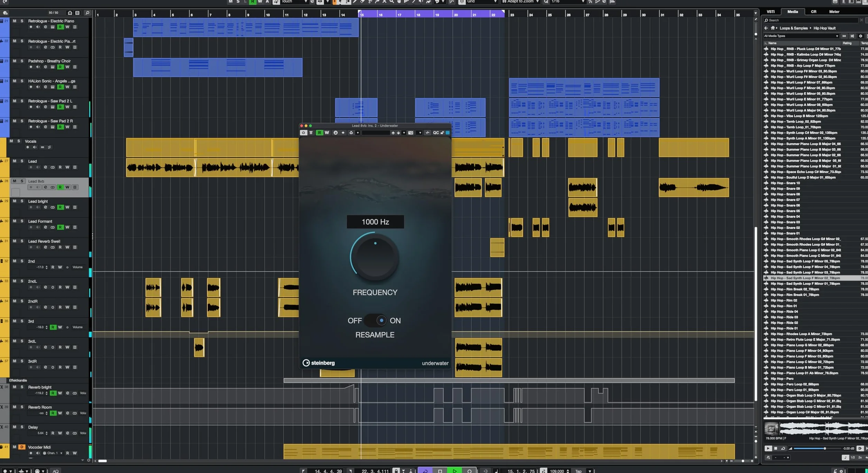Click the lock icon in plugin header
The width and height of the screenshot is (868, 473).
pyautogui.click(x=442, y=133)
